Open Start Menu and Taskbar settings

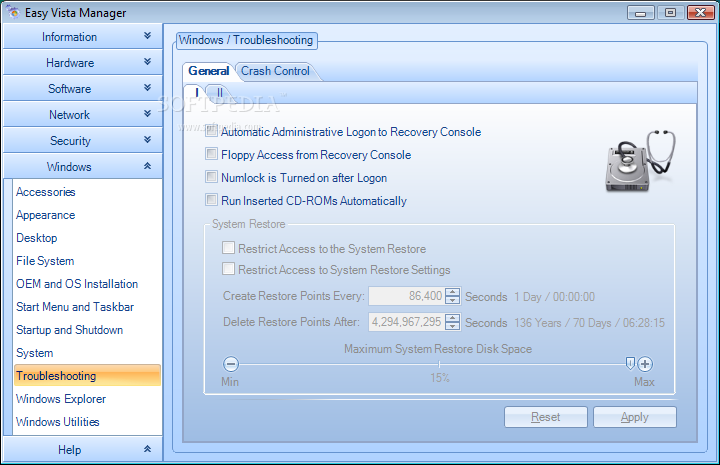[75, 307]
